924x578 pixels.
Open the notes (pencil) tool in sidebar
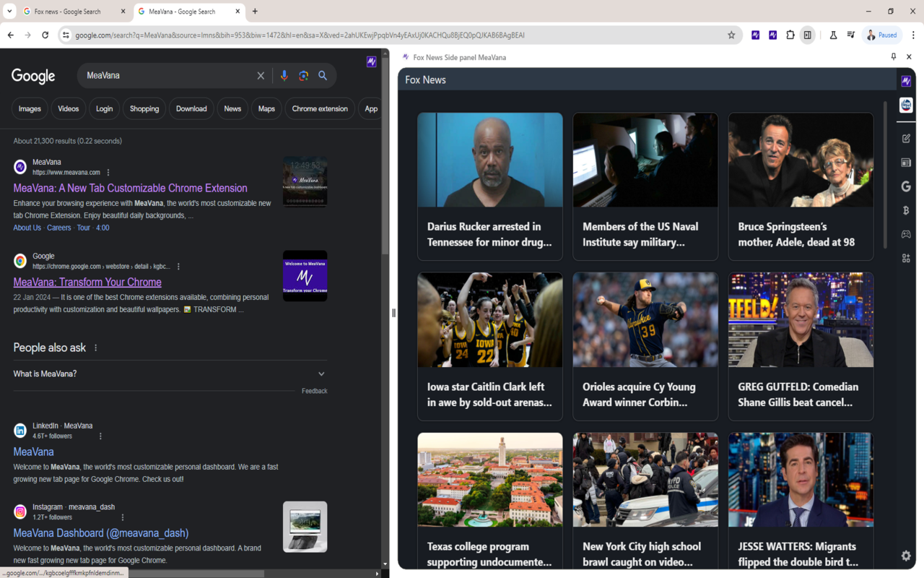coord(906,138)
